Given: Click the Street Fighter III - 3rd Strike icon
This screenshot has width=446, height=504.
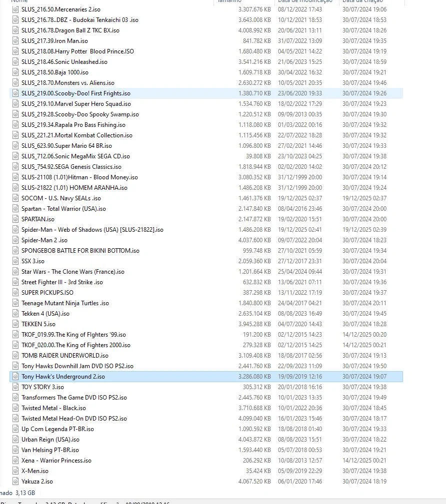Looking at the screenshot, I should 15,282.
